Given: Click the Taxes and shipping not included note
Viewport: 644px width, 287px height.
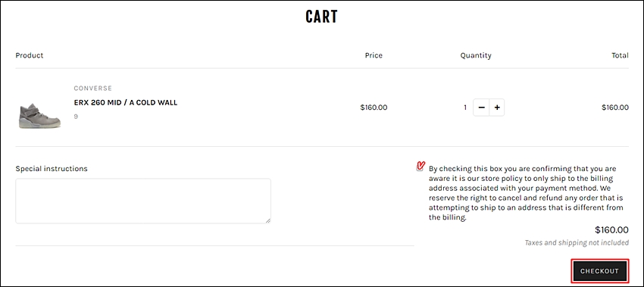Looking at the screenshot, I should 577,242.
